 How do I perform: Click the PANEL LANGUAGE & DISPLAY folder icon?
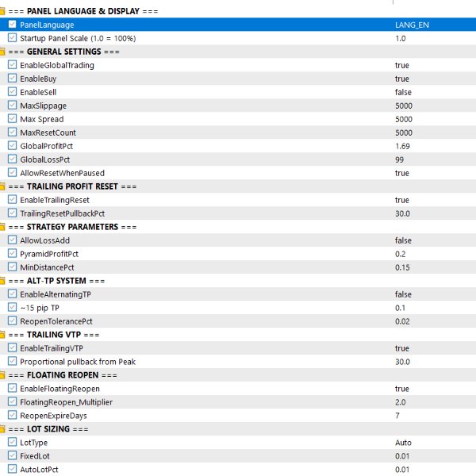pyautogui.click(x=2, y=12)
